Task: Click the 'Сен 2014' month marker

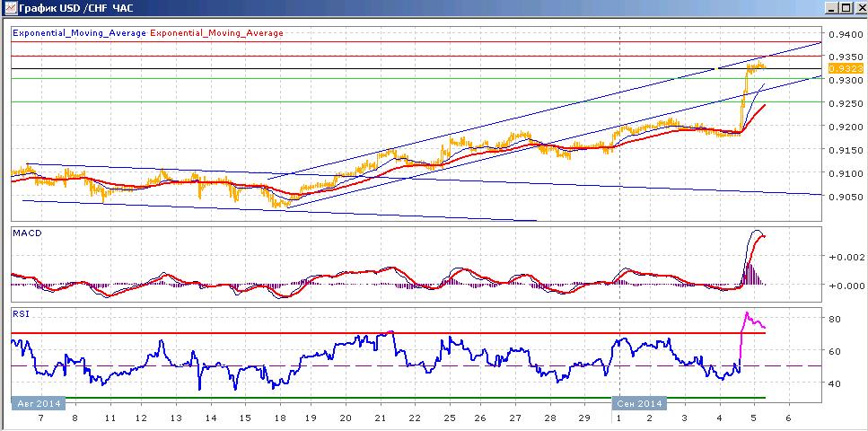Action: (x=639, y=403)
